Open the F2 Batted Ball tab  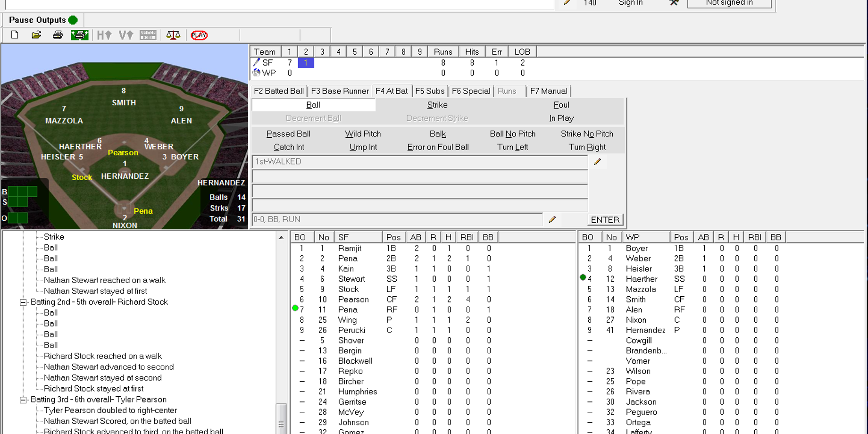(279, 91)
